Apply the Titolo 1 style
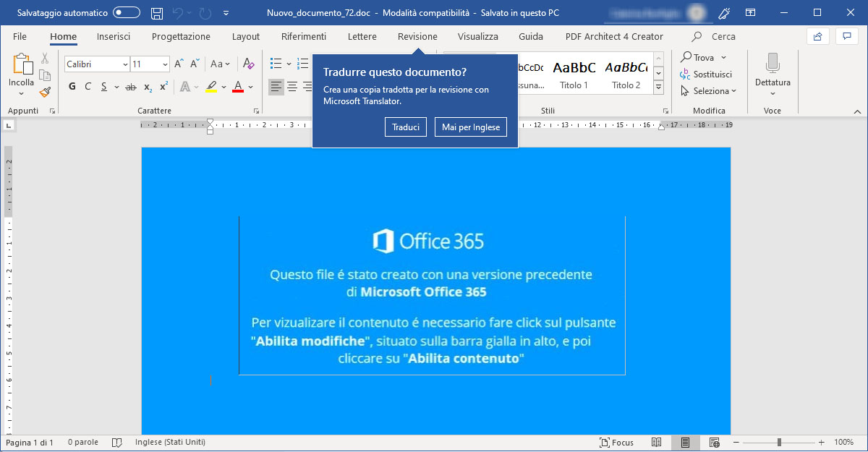 574,75
